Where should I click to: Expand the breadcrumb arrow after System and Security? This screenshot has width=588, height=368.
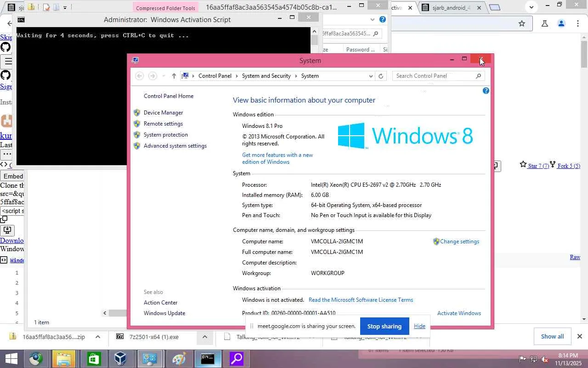tap(296, 76)
